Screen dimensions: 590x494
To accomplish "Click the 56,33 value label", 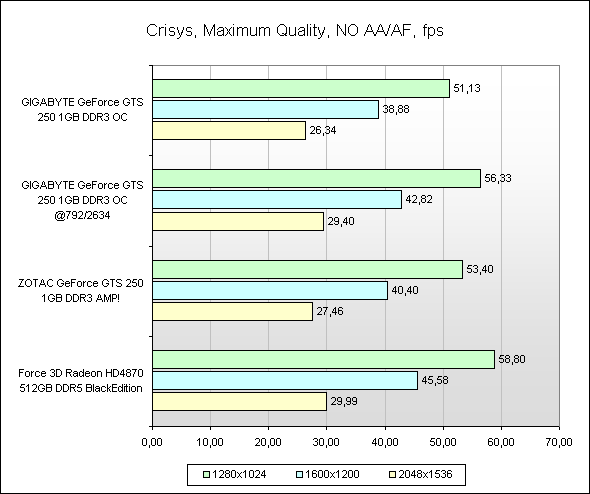I will (498, 178).
